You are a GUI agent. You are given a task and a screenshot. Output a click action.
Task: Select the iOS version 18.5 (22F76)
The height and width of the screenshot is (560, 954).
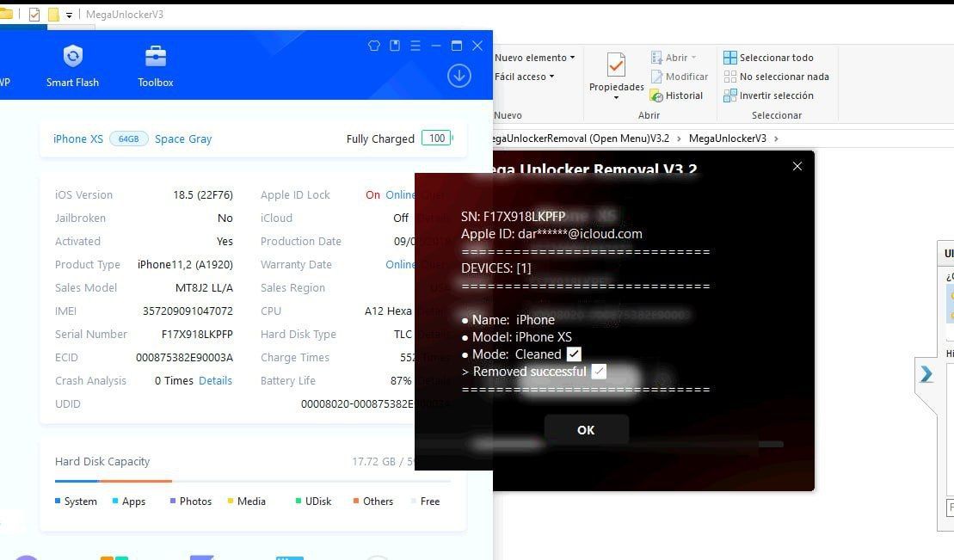point(203,194)
